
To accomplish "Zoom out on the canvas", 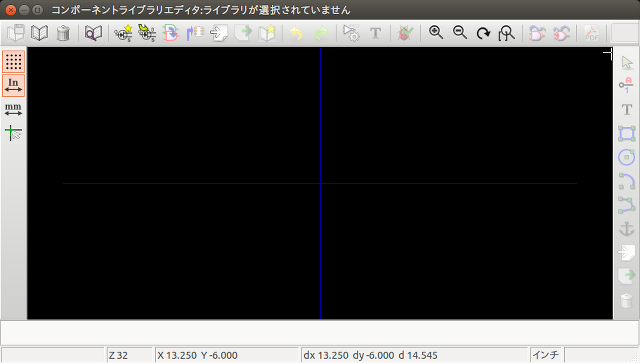I will click(x=460, y=33).
